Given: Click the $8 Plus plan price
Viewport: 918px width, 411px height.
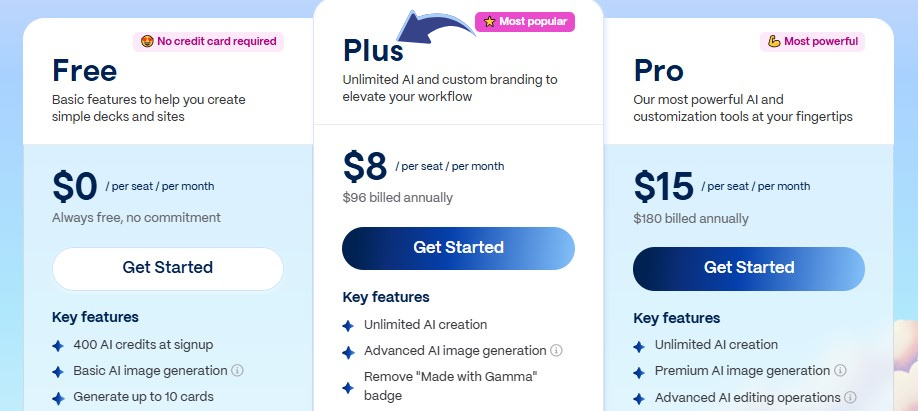Looking at the screenshot, I should [365, 167].
